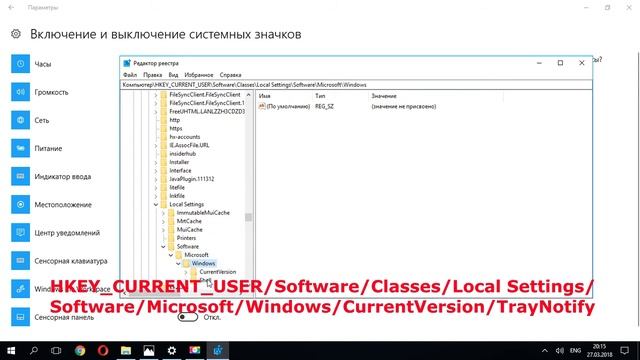Screen dimensions: 640x360
Task: Open the Action Center notification icon
Action: coord(624,350)
